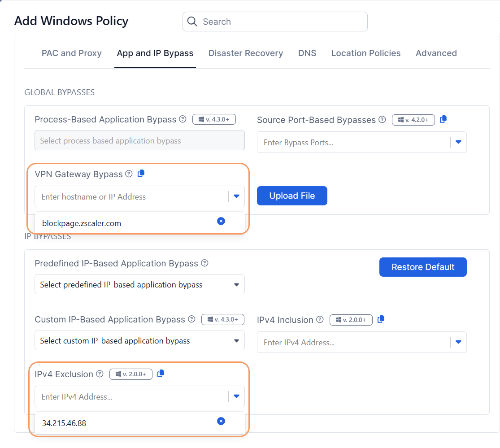
Task: Click the IPv4 Exclusion address input
Action: (131, 396)
